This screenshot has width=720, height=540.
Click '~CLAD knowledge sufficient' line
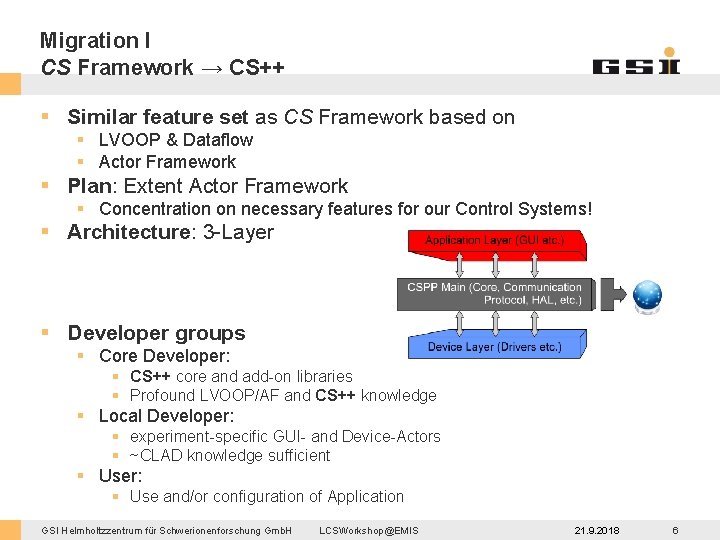(x=230, y=456)
